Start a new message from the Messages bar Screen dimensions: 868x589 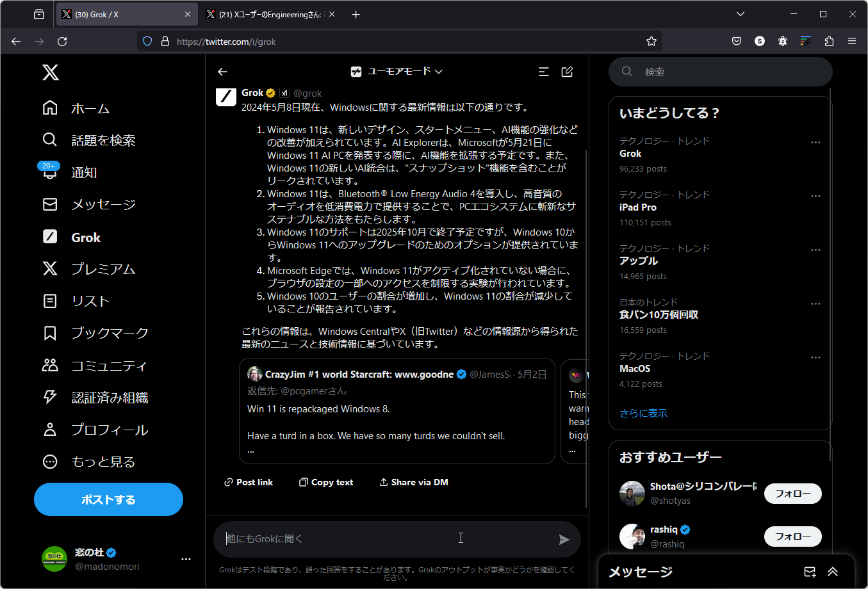point(809,572)
